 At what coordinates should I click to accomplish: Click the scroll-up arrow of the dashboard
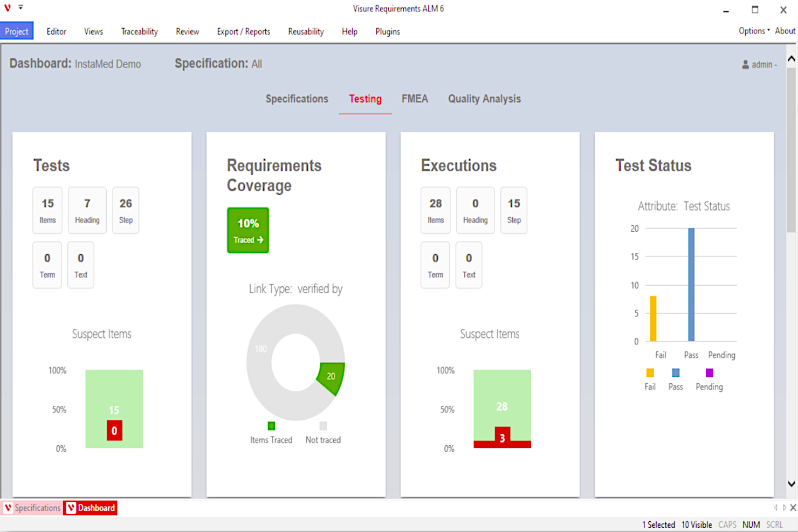click(791, 59)
